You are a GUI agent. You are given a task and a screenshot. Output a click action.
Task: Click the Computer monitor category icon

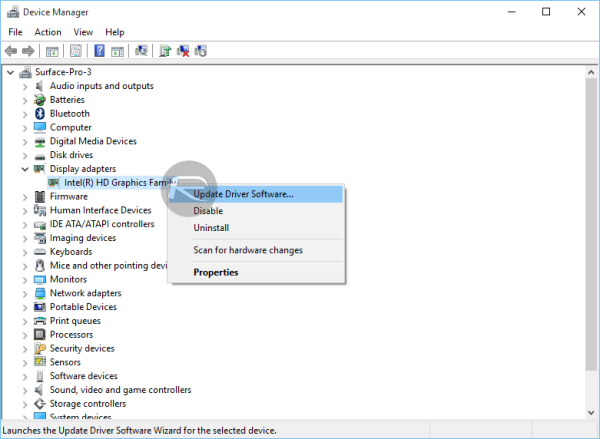click(x=40, y=127)
